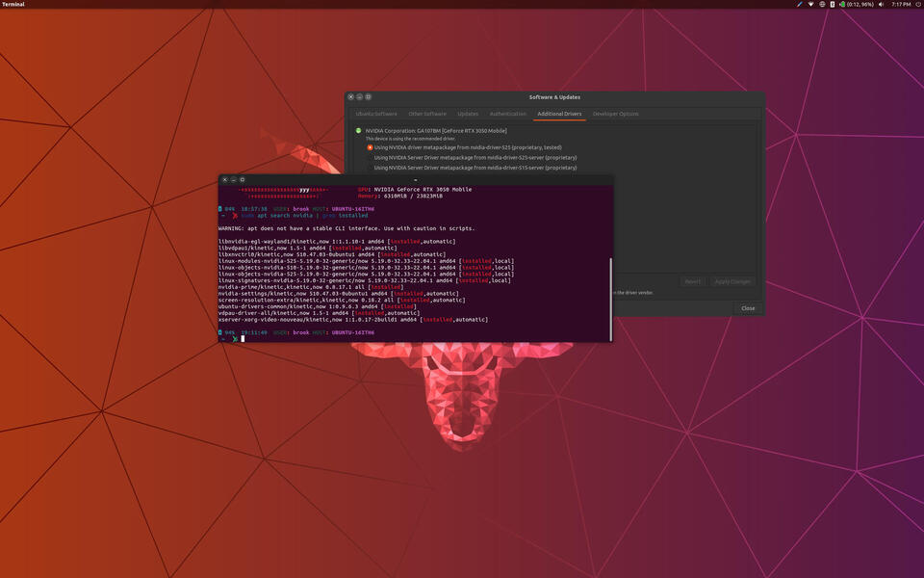Screen dimensions: 924x578
Task: Open the Updates tab in Software & Updates
Action: tap(468, 114)
